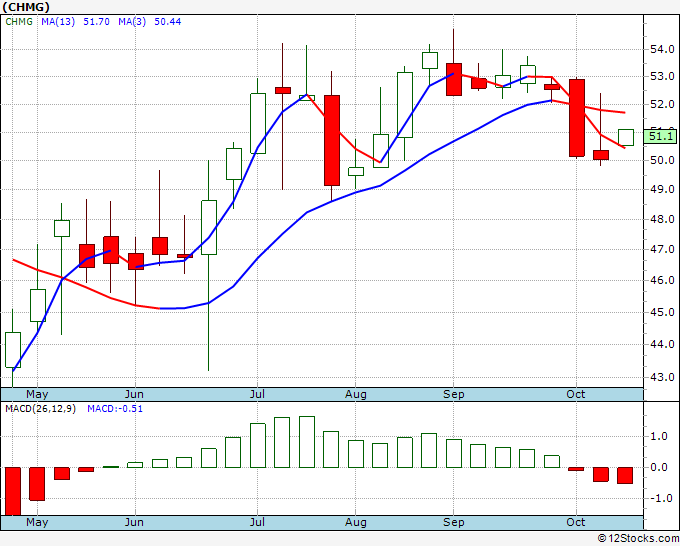Click Jun on the MACD panel axis
The image size is (680, 546).
(x=134, y=522)
